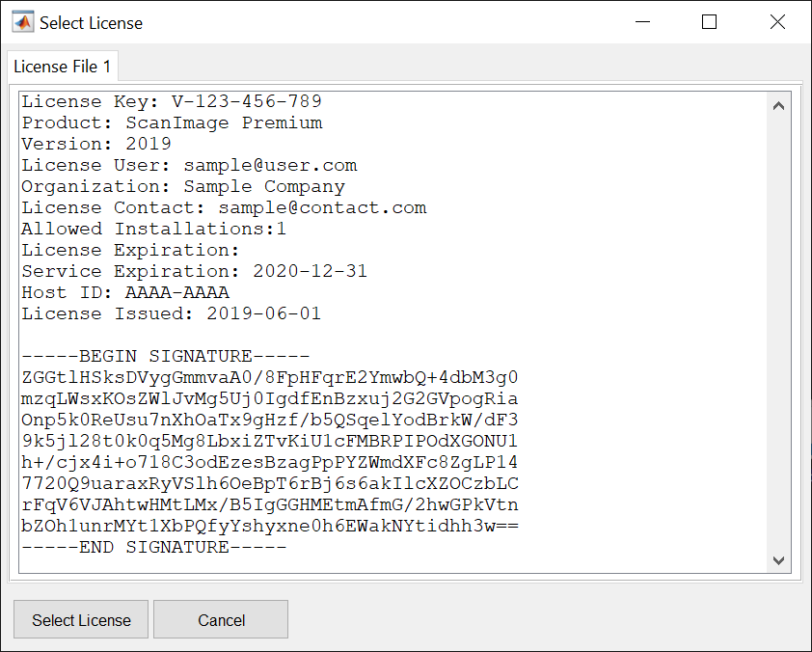Click the scrollbar down arrow
This screenshot has width=812, height=652.
(x=778, y=560)
